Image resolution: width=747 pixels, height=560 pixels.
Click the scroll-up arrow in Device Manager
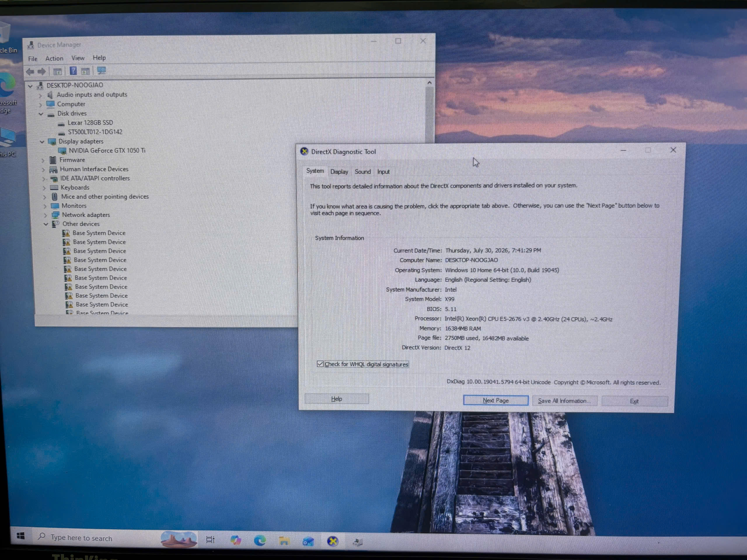point(430,83)
